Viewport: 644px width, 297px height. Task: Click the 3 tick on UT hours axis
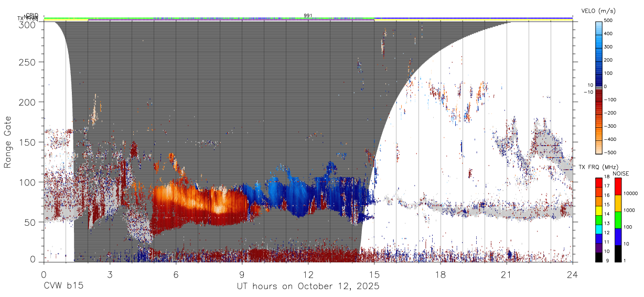[x=110, y=274]
